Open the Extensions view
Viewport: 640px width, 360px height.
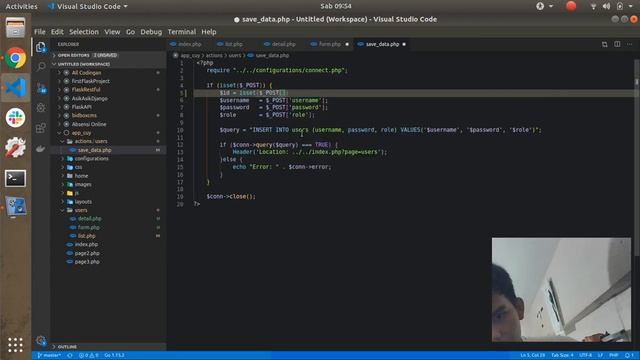coord(41,128)
